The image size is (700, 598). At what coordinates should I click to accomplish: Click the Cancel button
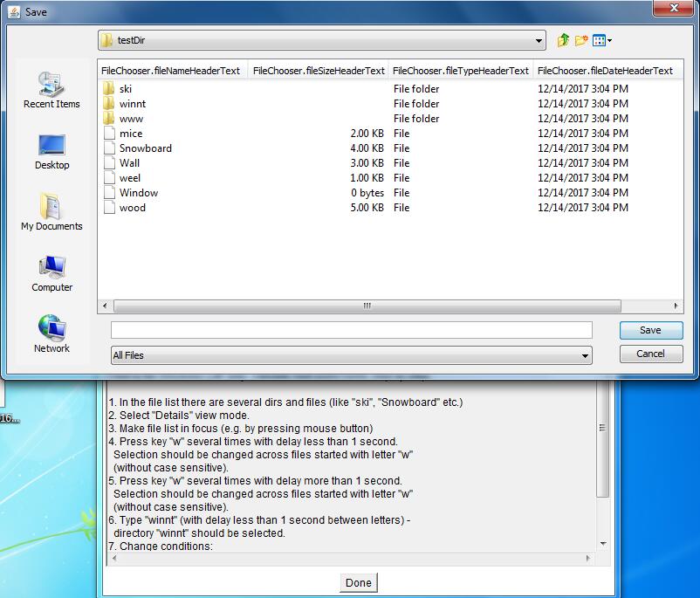coord(650,354)
